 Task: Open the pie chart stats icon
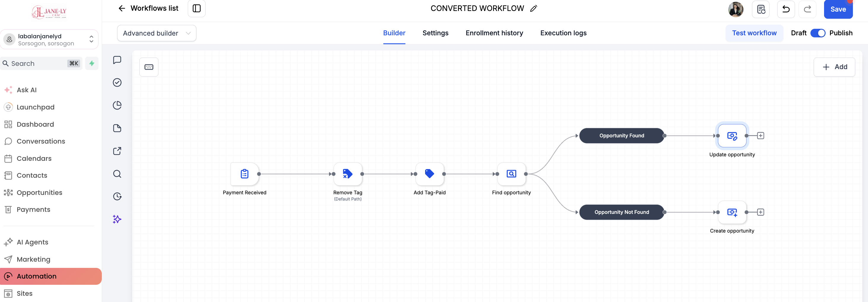[117, 105]
